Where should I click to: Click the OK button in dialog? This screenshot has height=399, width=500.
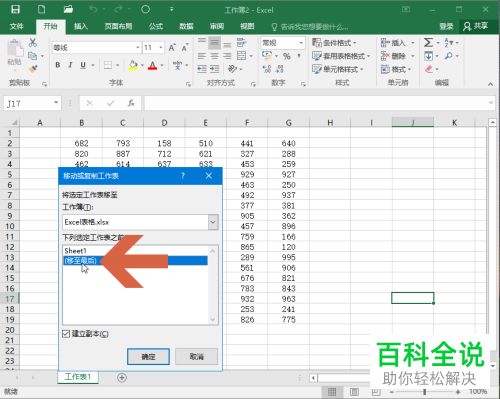148,357
